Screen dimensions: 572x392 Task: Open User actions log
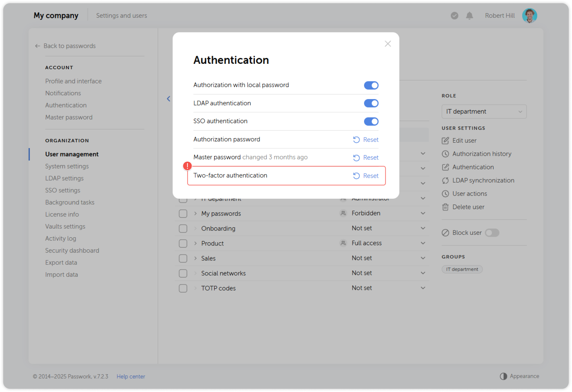(469, 193)
